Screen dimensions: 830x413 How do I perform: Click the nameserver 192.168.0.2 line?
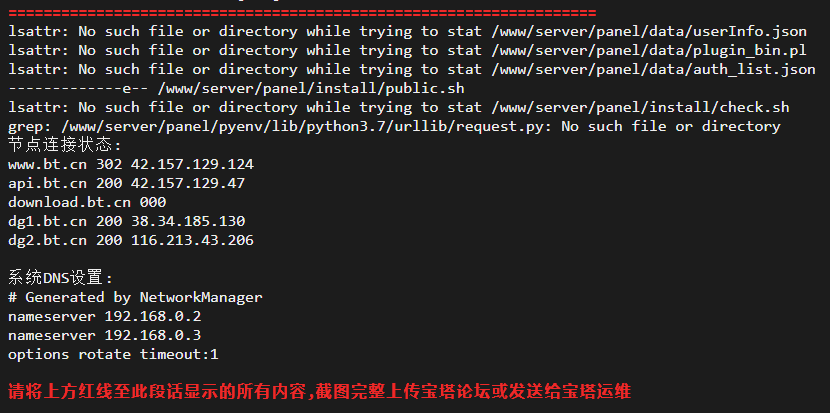click(104, 317)
